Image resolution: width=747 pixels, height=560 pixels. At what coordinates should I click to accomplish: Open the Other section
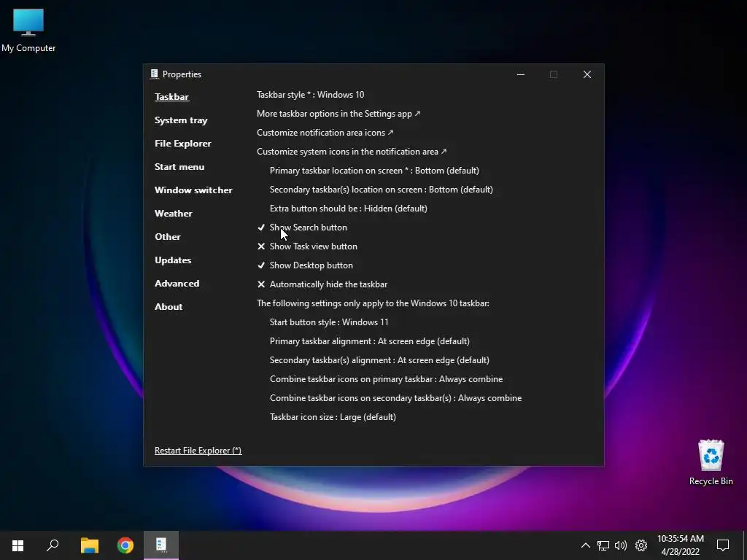point(168,237)
